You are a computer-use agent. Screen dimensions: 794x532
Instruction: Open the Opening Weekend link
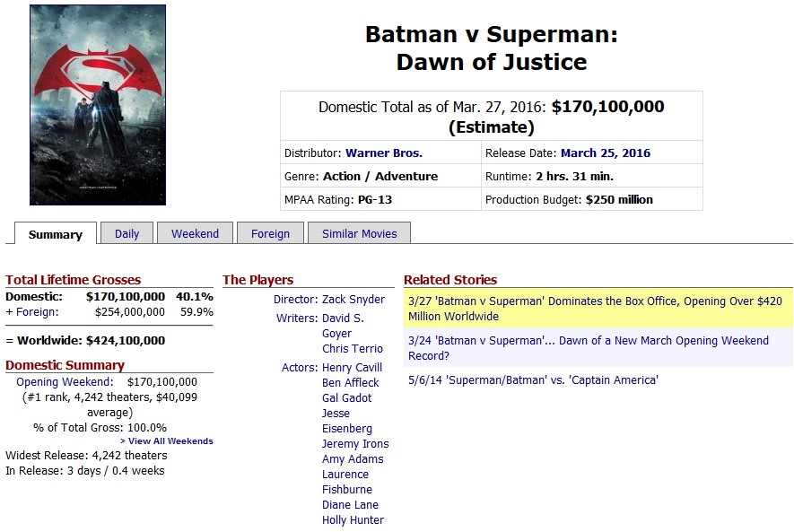coord(65,381)
